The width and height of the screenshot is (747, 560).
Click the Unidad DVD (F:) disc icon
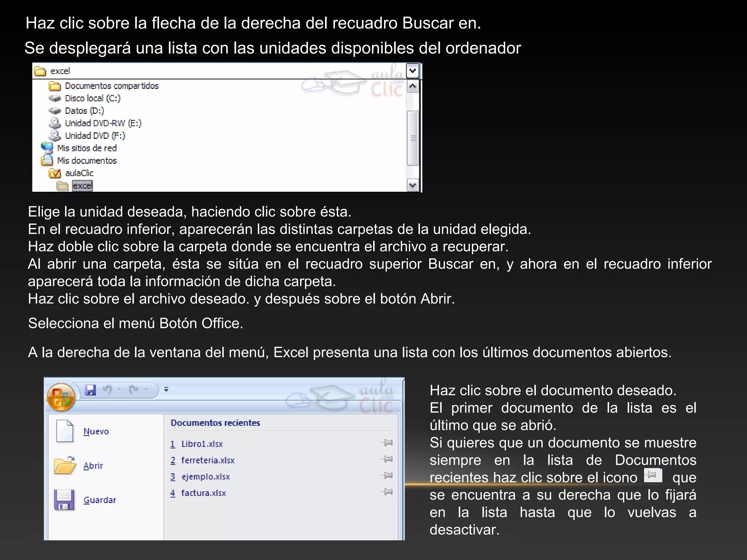(x=55, y=135)
